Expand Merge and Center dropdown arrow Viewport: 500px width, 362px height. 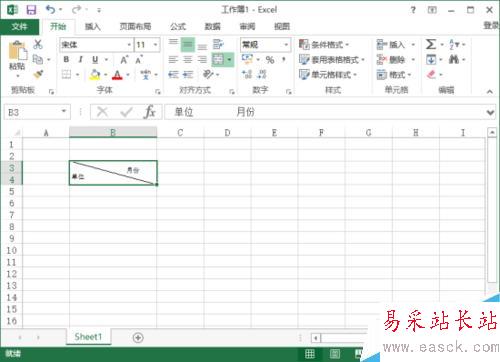[230, 60]
